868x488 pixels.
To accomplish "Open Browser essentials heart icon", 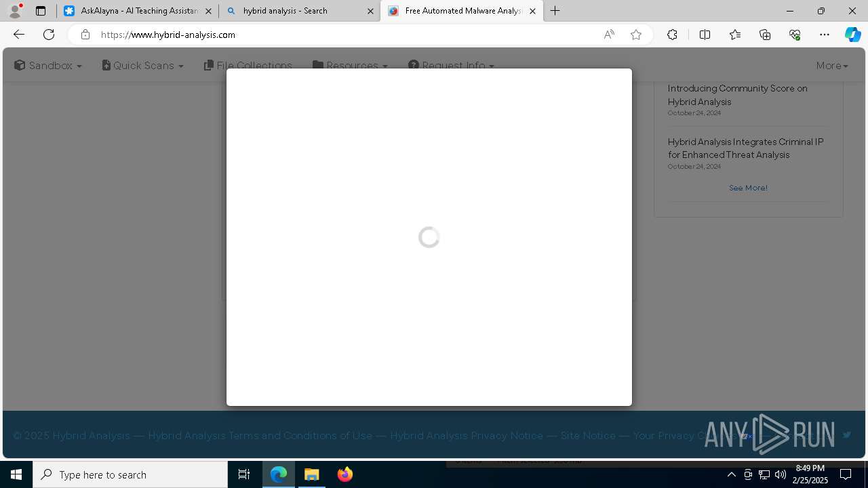I will point(795,35).
